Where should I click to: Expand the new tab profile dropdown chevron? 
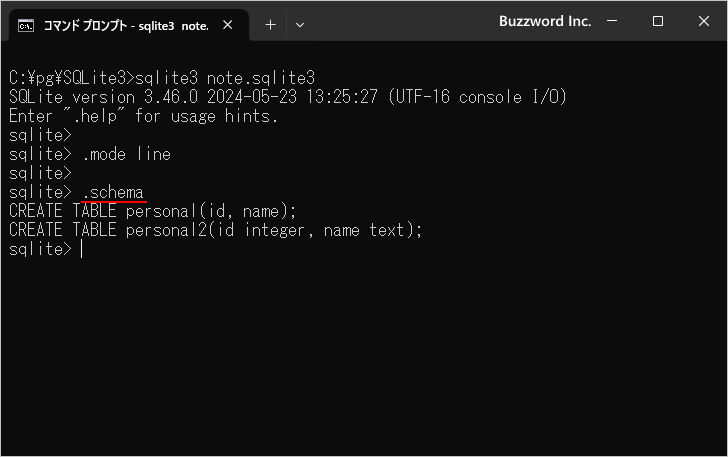(299, 25)
